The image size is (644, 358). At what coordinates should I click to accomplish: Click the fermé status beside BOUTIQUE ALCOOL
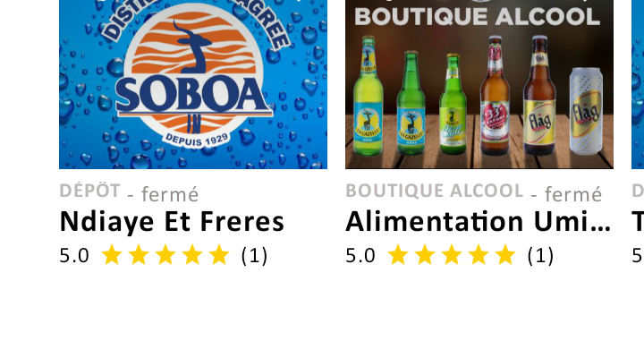pyautogui.click(x=573, y=194)
